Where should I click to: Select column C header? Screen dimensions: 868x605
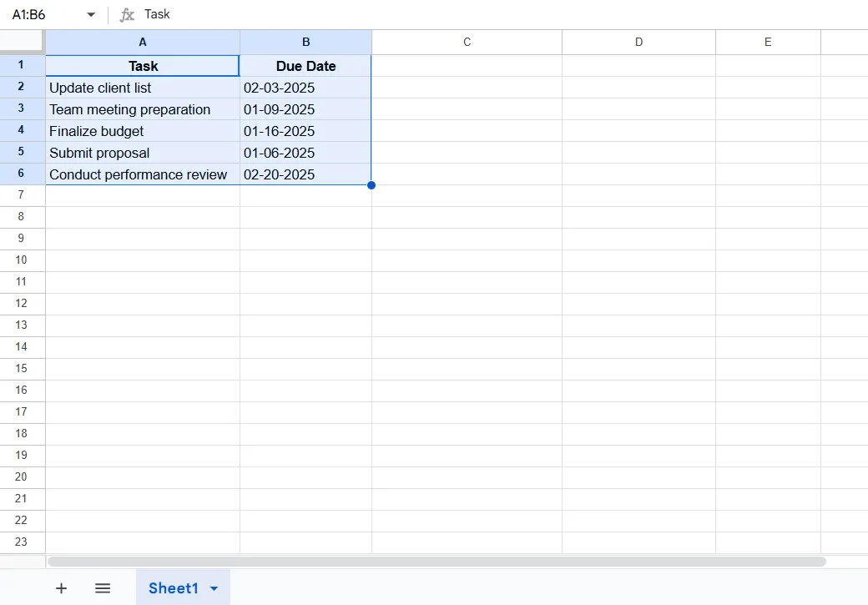[x=467, y=42]
